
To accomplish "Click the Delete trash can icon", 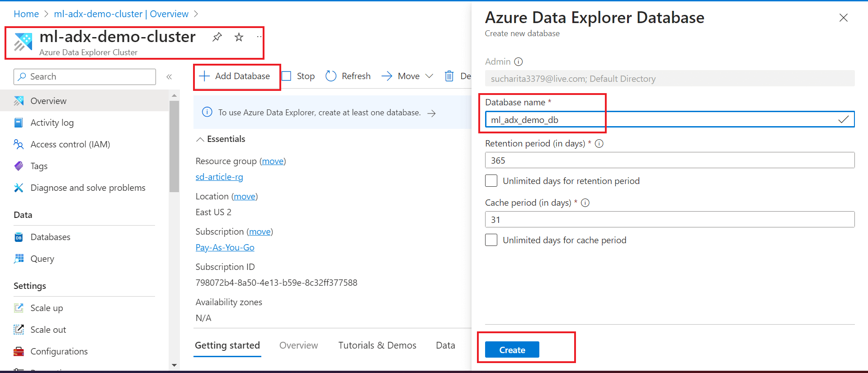I will pyautogui.click(x=449, y=76).
